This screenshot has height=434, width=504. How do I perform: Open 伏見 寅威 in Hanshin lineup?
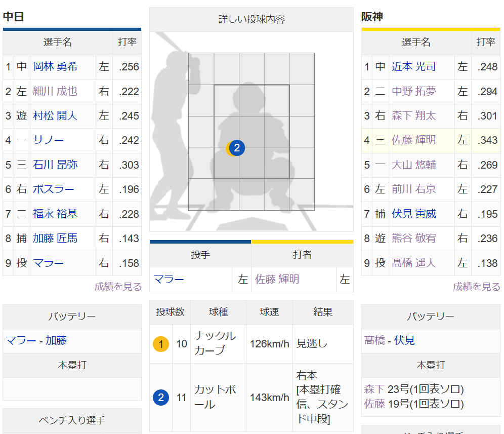coord(414,214)
